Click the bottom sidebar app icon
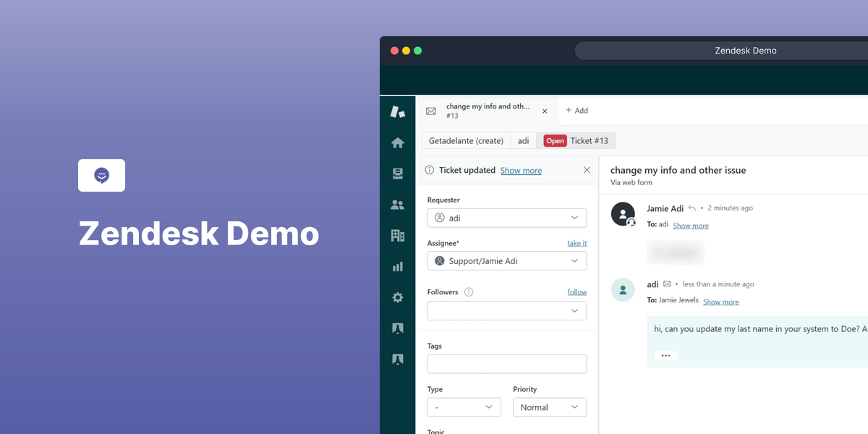The height and width of the screenshot is (434, 868). (397, 359)
